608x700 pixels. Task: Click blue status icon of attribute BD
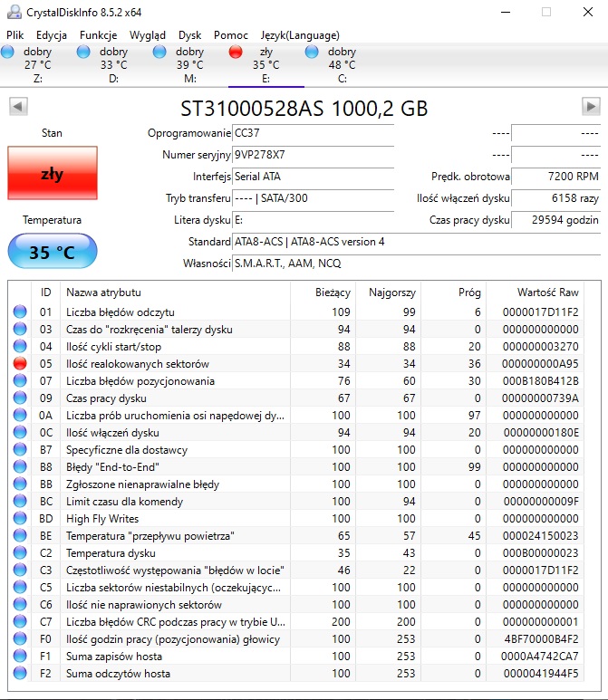point(20,518)
